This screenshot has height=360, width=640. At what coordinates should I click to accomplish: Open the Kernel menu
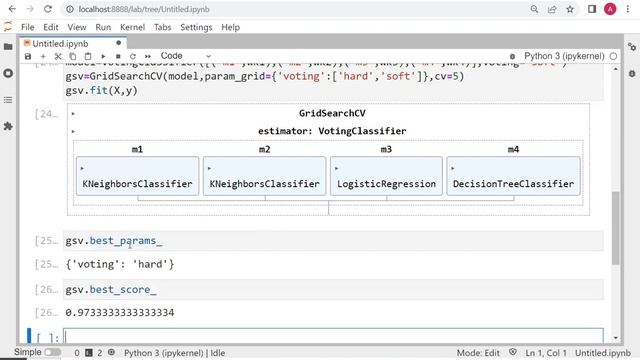pos(132,27)
